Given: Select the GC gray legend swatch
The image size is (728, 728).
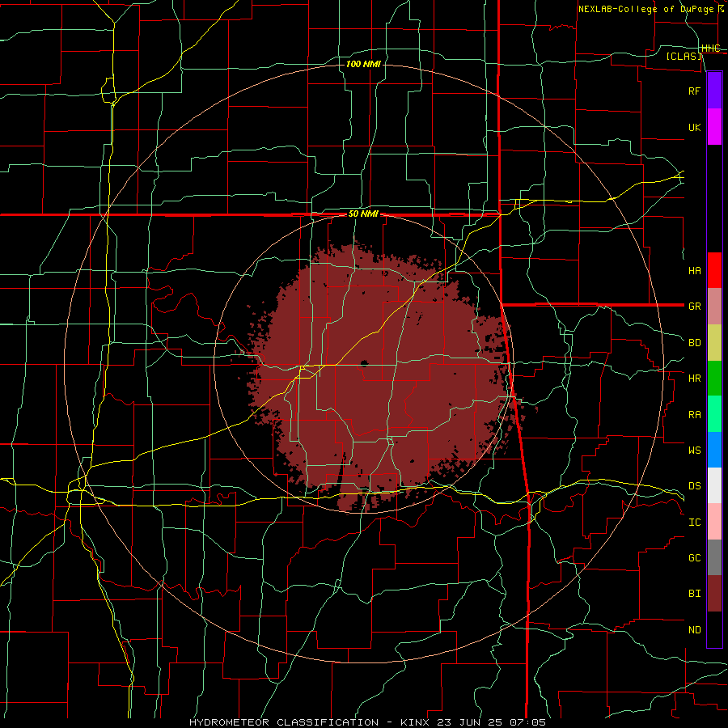Looking at the screenshot, I should tap(714, 557).
